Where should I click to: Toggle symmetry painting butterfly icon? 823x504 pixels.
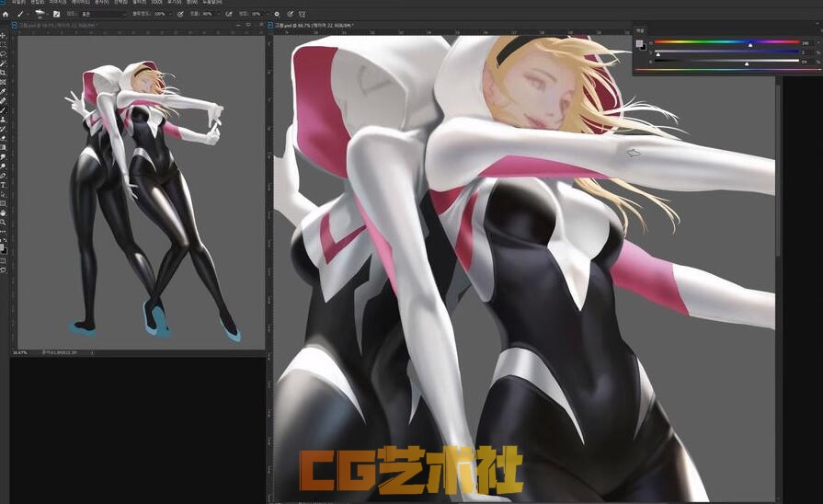[303, 14]
